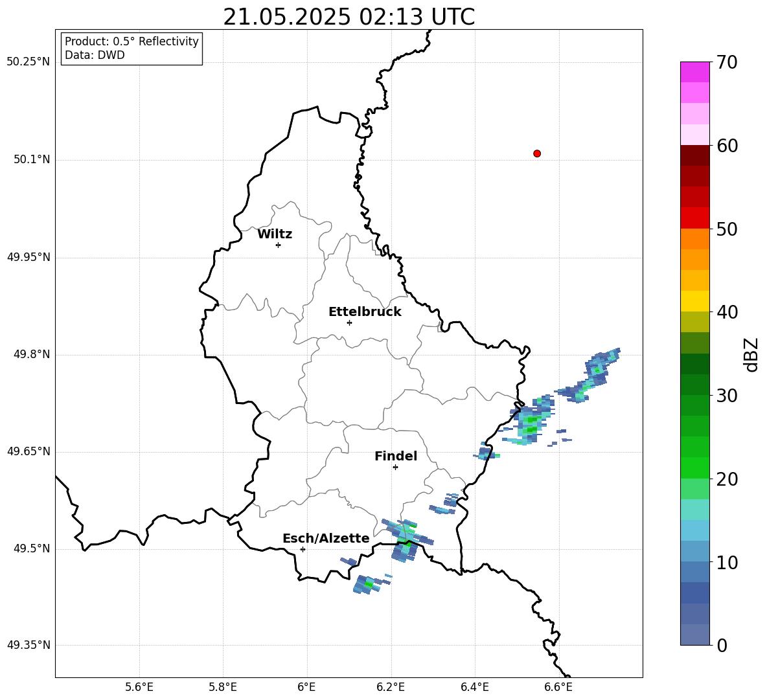Click the 6.4°E longitude label
Image resolution: width=767 pixels, height=700 pixels.
(x=474, y=687)
